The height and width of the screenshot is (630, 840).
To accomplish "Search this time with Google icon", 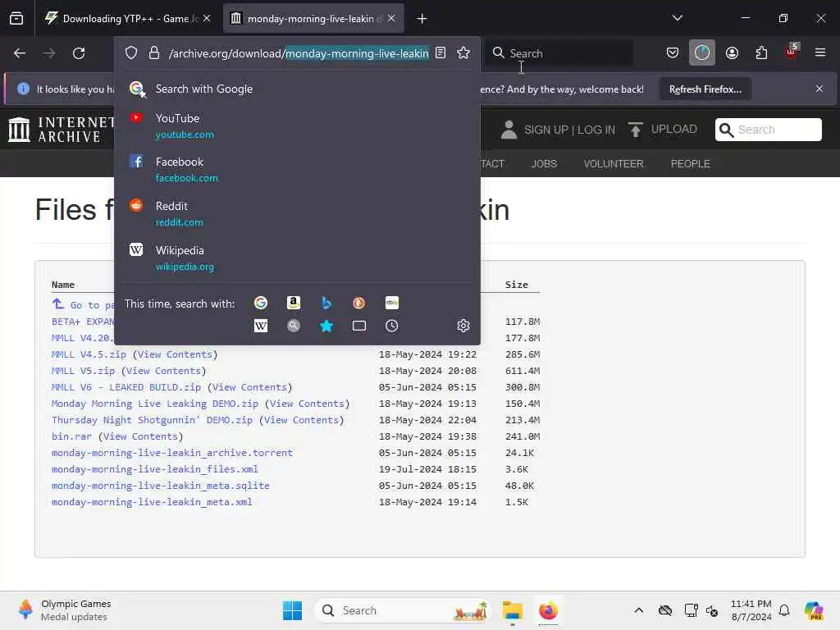I will click(261, 303).
